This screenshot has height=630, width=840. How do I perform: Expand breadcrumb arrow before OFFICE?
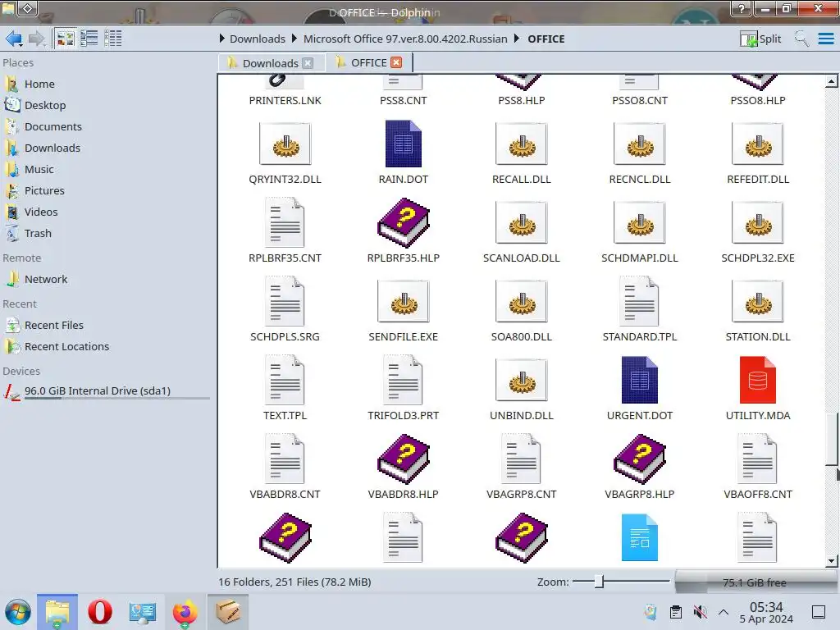click(x=517, y=39)
